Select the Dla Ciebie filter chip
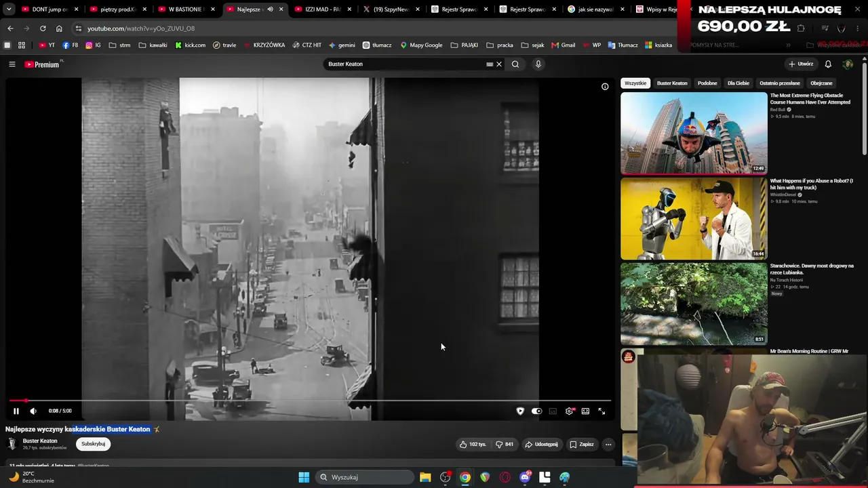The width and height of the screenshot is (868, 488). pyautogui.click(x=738, y=83)
